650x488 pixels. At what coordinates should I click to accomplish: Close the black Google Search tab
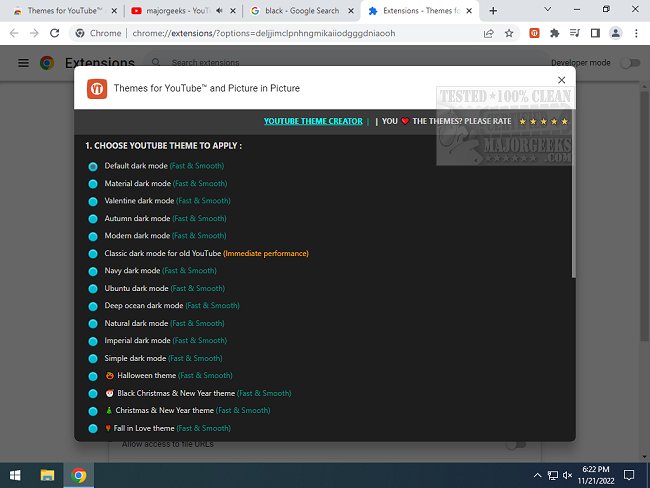(351, 11)
